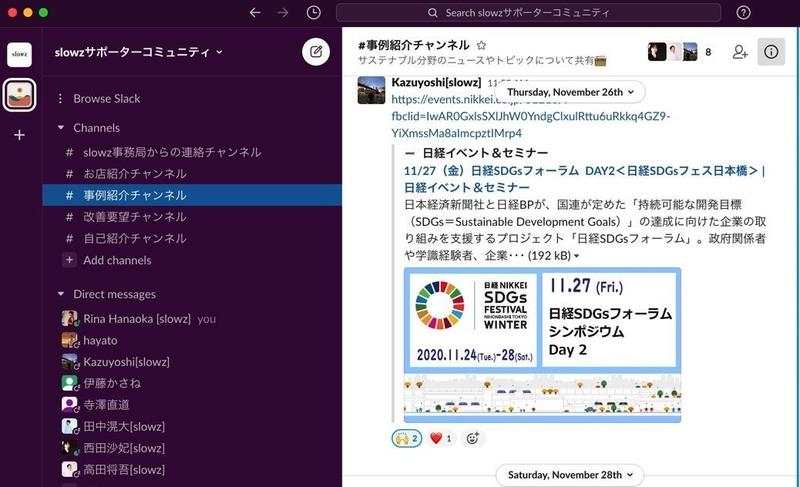Click the search slowzサポーターコミュニティ field
The image size is (800, 487).
(x=529, y=13)
